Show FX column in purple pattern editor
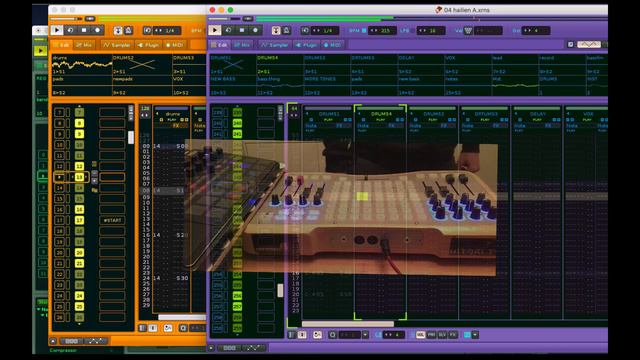 453,335
